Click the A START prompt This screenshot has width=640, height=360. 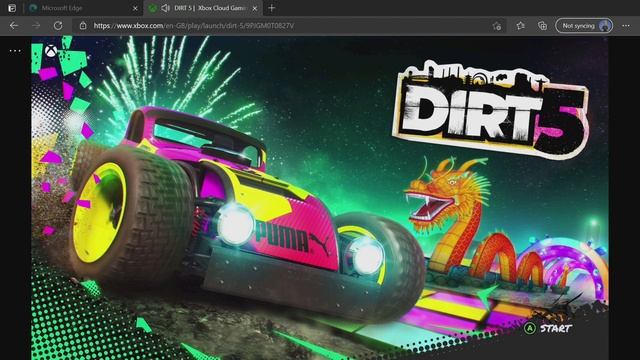[548, 328]
